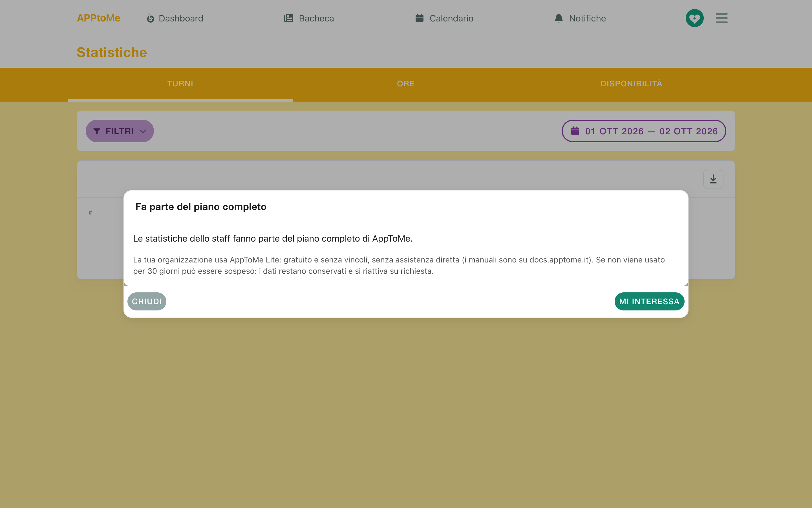Open the hamburger menu icon
Image resolution: width=812 pixels, height=508 pixels.
coord(721,18)
